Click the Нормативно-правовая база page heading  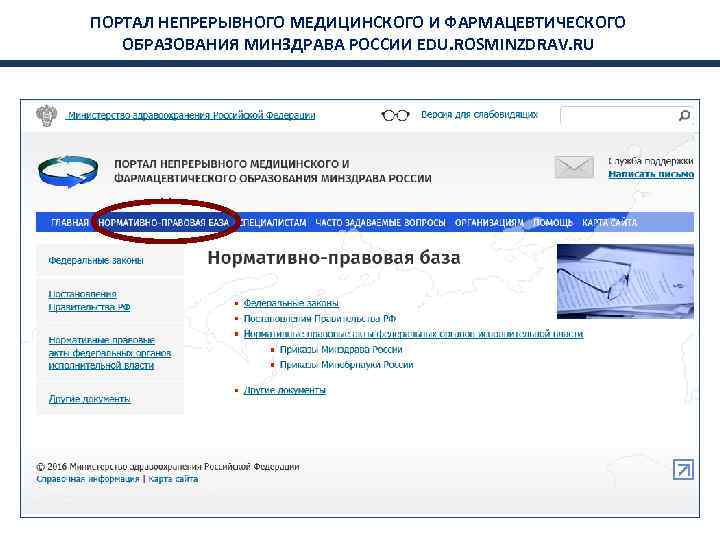(x=334, y=258)
